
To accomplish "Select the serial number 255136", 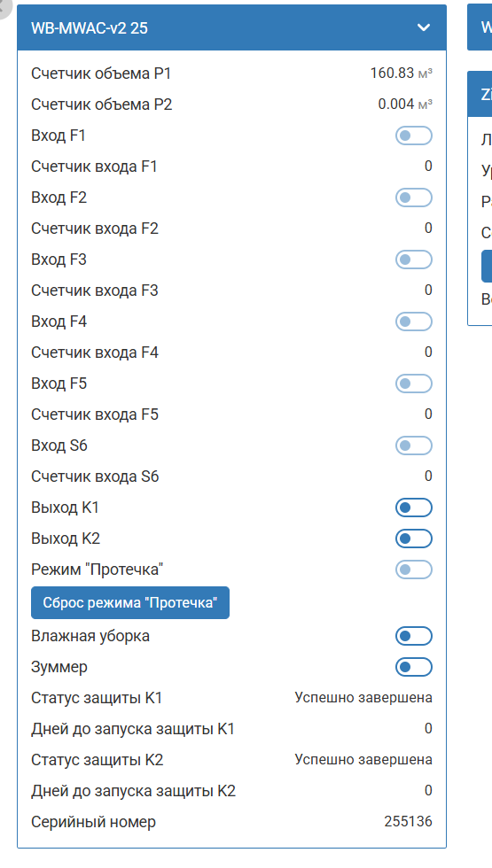I will point(409,822).
